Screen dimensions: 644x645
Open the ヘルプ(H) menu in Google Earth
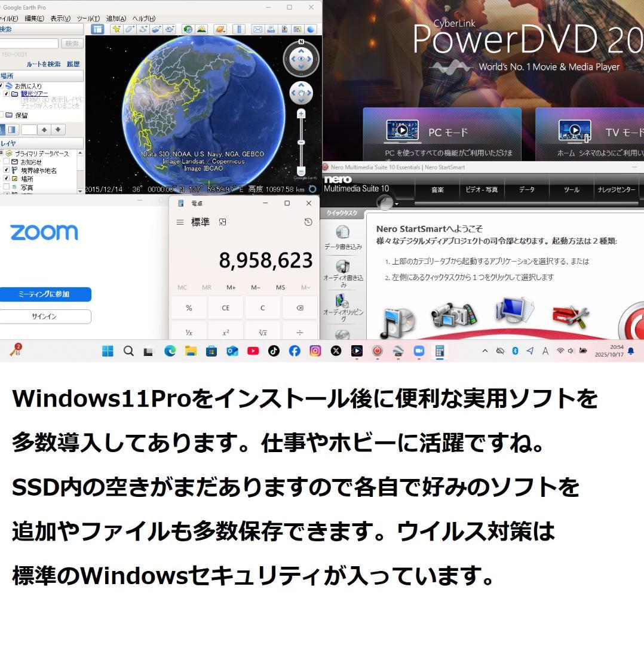tap(144, 18)
